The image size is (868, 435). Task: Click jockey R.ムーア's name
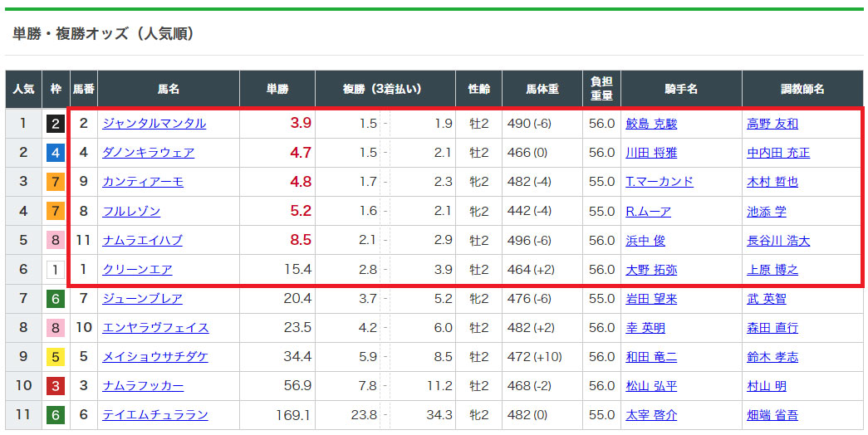648,211
